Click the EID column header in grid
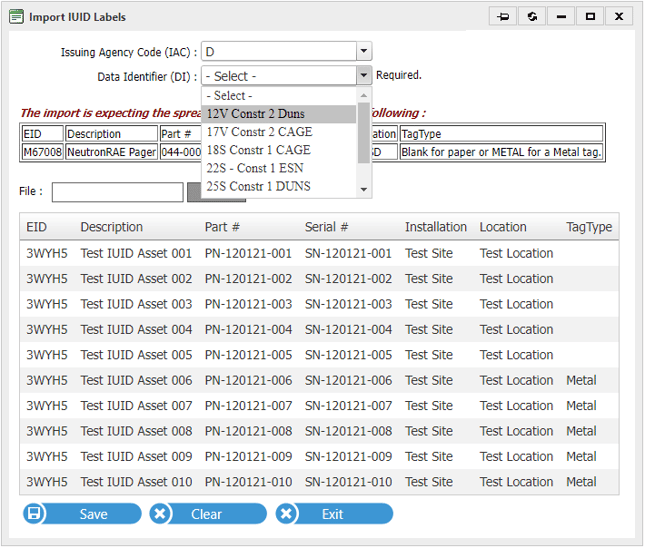The width and height of the screenshot is (645, 548). pos(37,227)
